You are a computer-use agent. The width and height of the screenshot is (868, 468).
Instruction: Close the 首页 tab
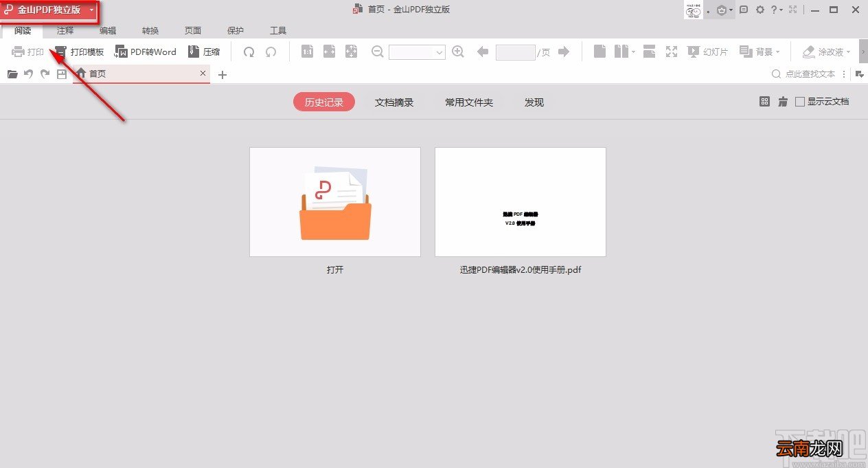pos(203,73)
